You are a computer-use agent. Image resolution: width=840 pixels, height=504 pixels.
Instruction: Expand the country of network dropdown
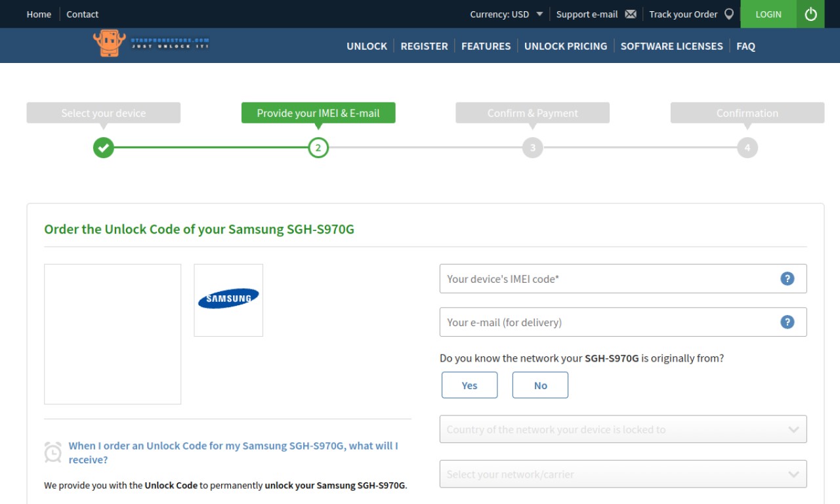pos(623,429)
